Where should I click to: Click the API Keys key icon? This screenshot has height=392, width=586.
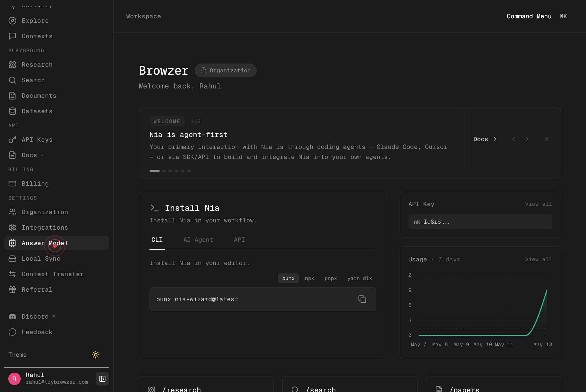(12, 140)
